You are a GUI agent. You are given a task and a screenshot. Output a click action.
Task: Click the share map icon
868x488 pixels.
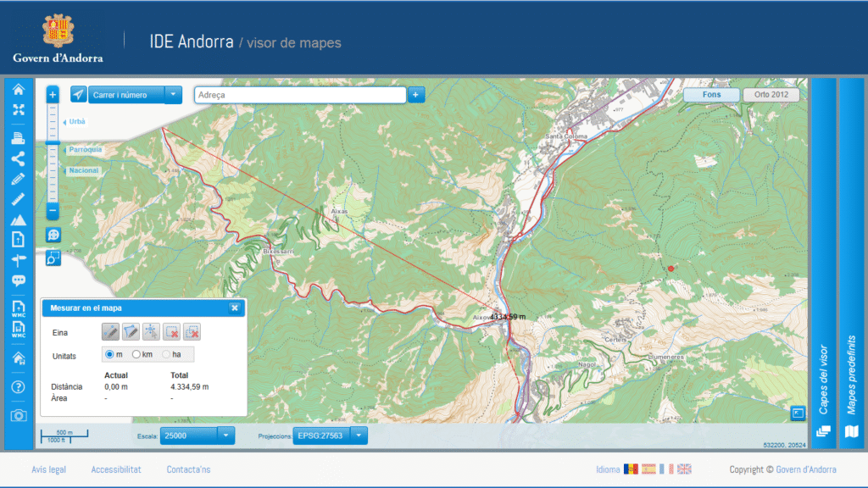(18, 158)
